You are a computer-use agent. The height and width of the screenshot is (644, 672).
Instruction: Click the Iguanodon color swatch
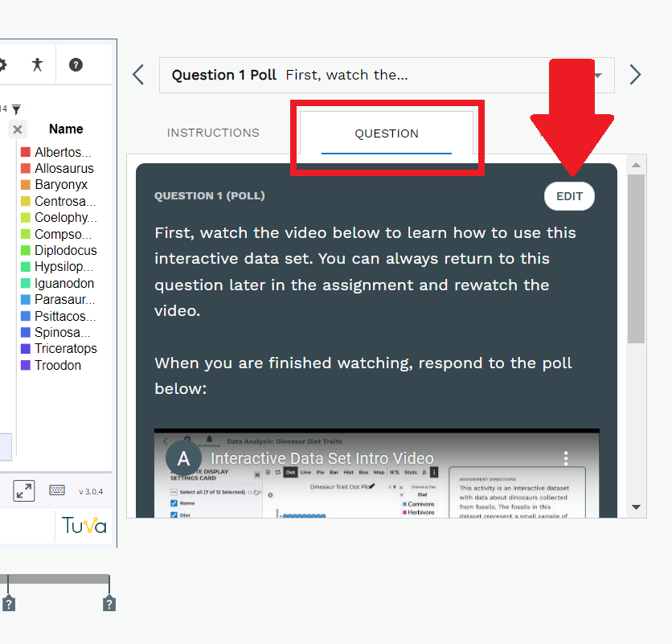click(x=26, y=284)
